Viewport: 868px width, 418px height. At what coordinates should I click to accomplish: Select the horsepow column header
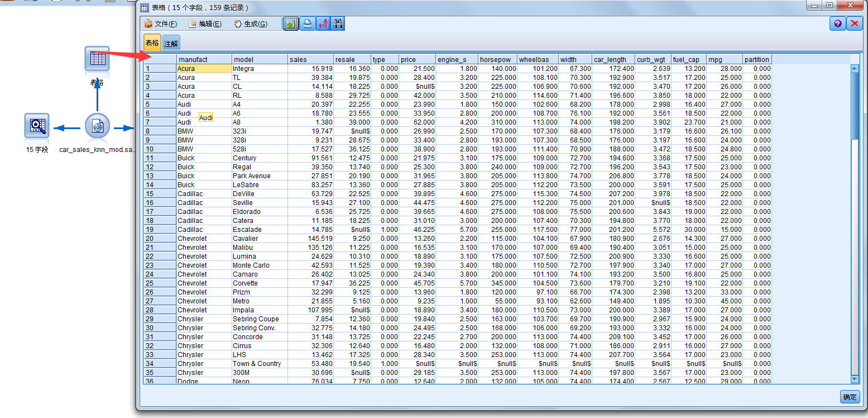pyautogui.click(x=498, y=59)
